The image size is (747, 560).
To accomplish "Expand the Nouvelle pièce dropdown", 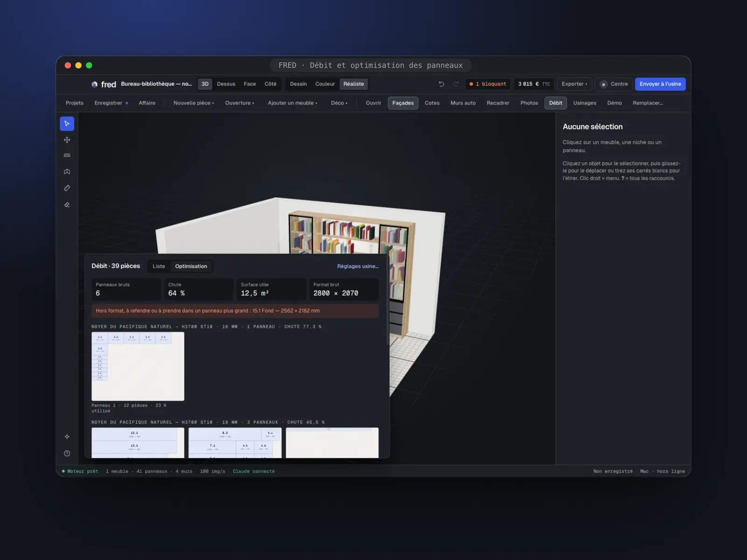I will [194, 103].
